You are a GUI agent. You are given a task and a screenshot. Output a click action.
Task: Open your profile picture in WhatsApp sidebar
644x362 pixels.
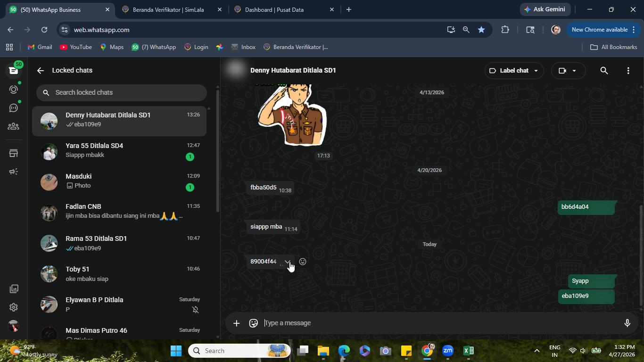click(14, 326)
